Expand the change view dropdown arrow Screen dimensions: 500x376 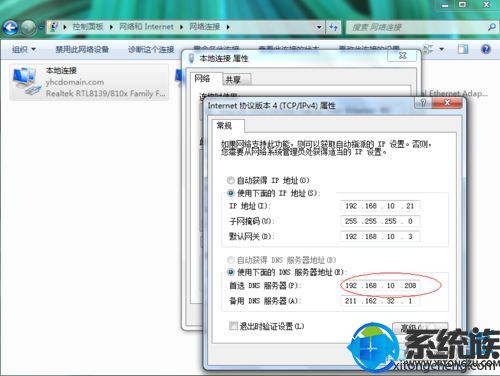pos(442,49)
